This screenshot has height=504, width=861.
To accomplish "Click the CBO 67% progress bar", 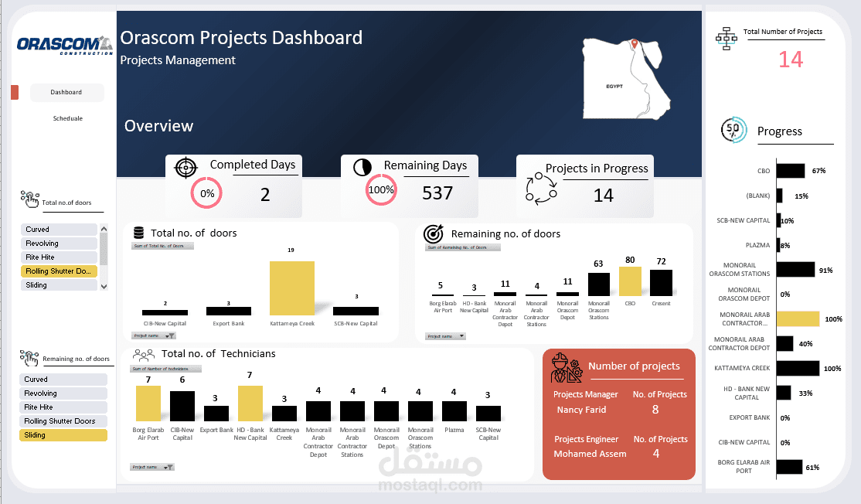I will 791,171.
